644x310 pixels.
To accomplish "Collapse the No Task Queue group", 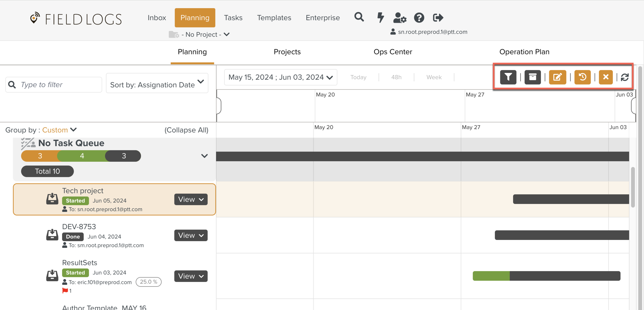I will (x=204, y=156).
